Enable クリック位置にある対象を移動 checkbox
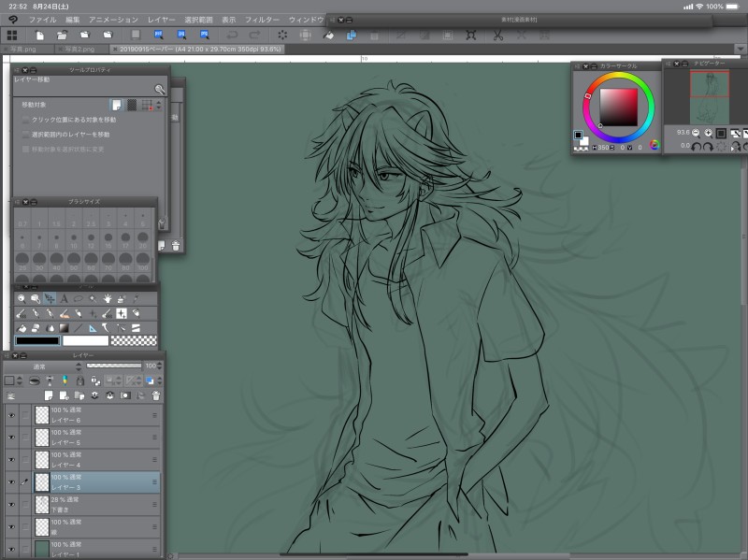Viewport: 748px width, 560px height. pos(25,120)
